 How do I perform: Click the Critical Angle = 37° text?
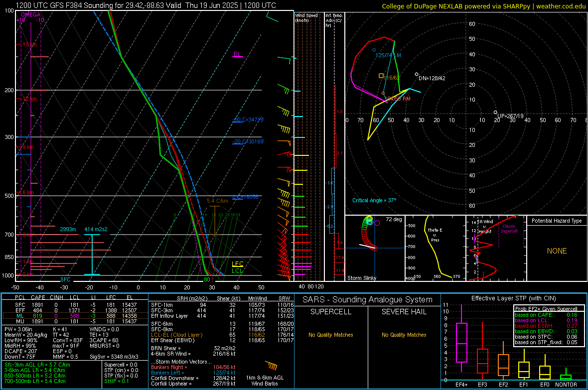tap(374, 200)
